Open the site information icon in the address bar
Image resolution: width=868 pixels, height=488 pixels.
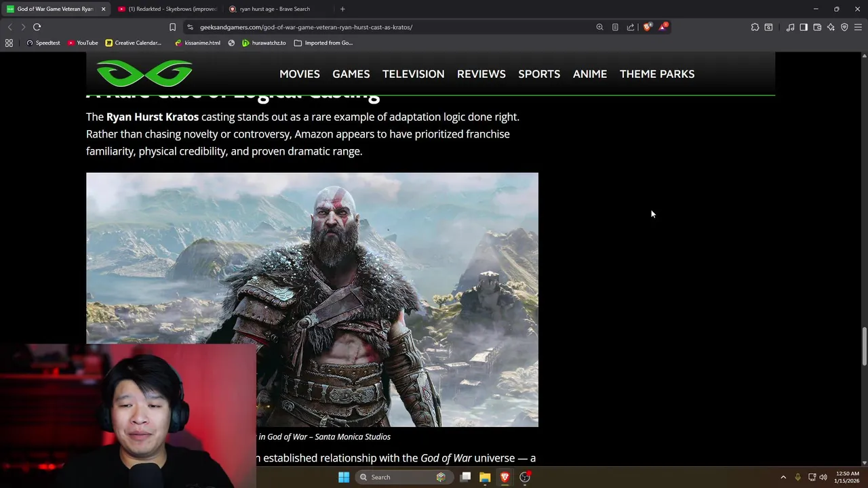190,27
